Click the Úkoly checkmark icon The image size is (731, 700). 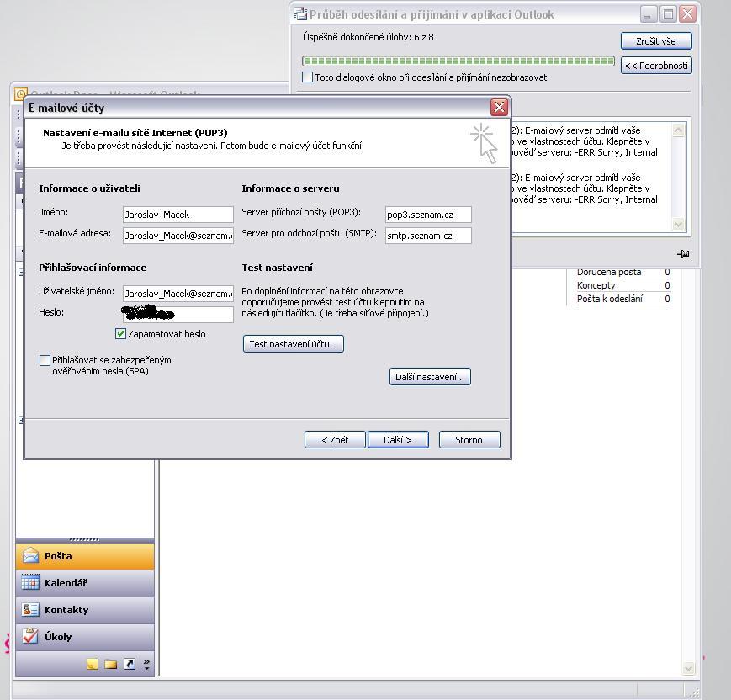[x=30, y=637]
